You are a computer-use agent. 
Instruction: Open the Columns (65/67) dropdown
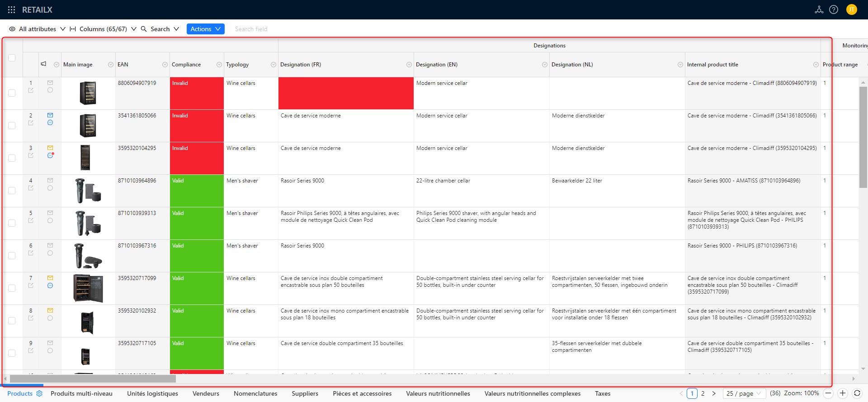click(x=103, y=29)
